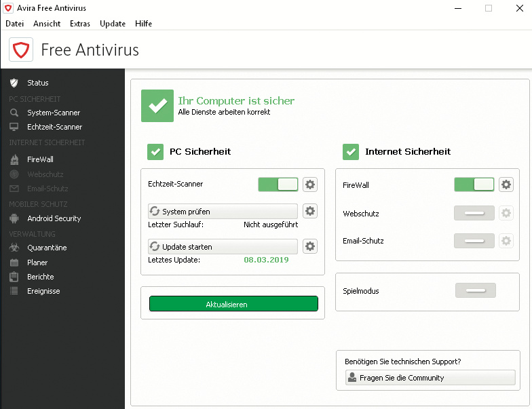Open Android Security in the sidebar
The height and width of the screenshot is (409, 532).
coord(54,218)
